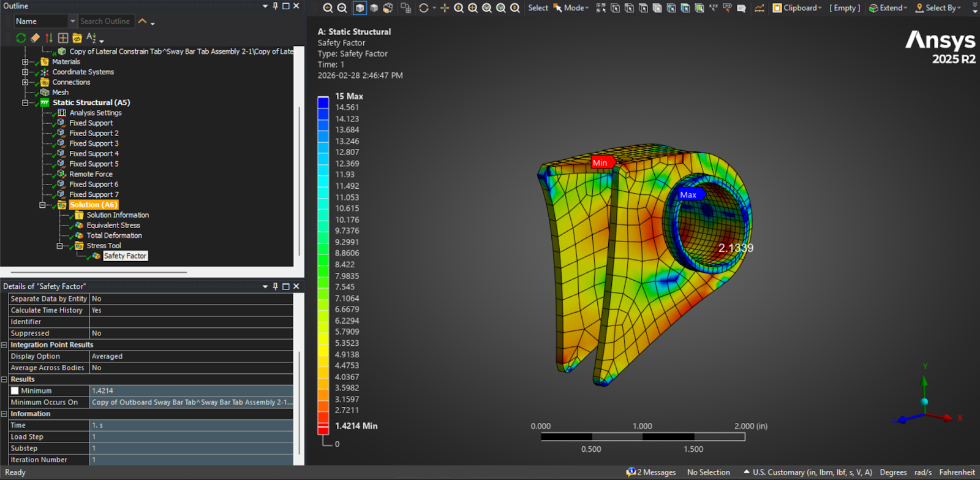Click the chart icon left of Clipboard

pyautogui.click(x=759, y=8)
